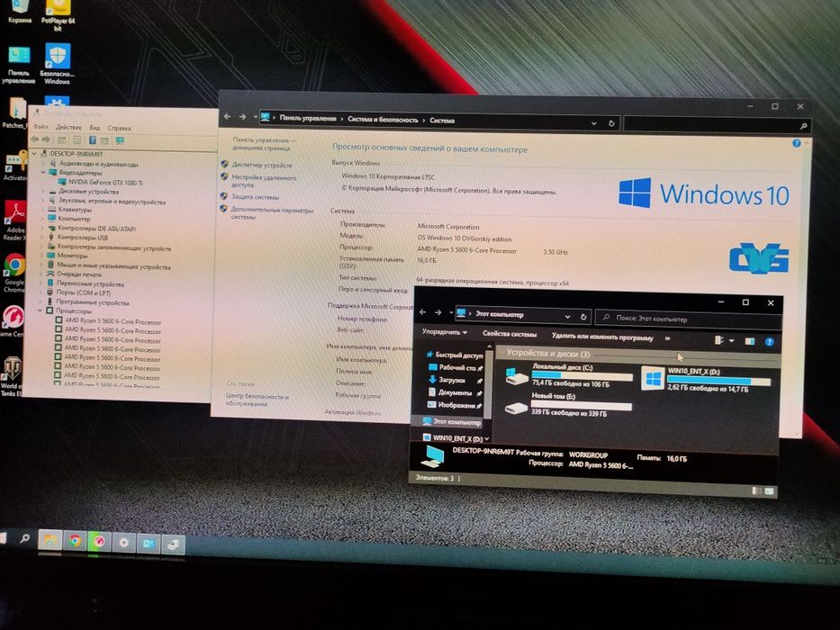Click help question mark in Система window

coord(796,143)
